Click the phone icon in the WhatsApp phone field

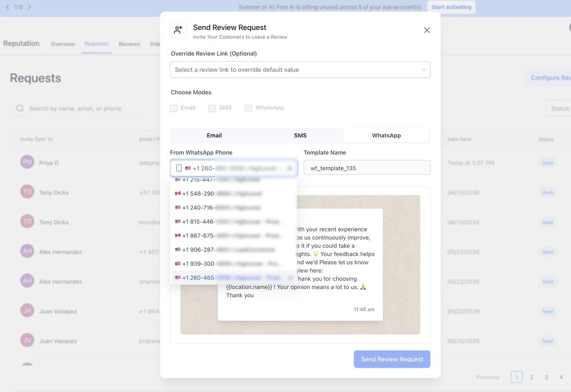(179, 168)
